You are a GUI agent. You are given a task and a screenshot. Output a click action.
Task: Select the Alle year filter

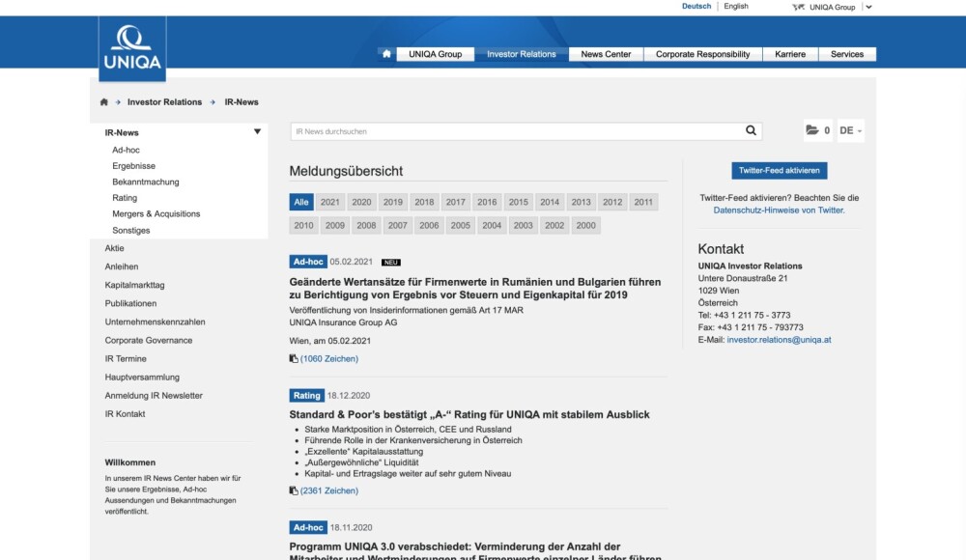301,202
